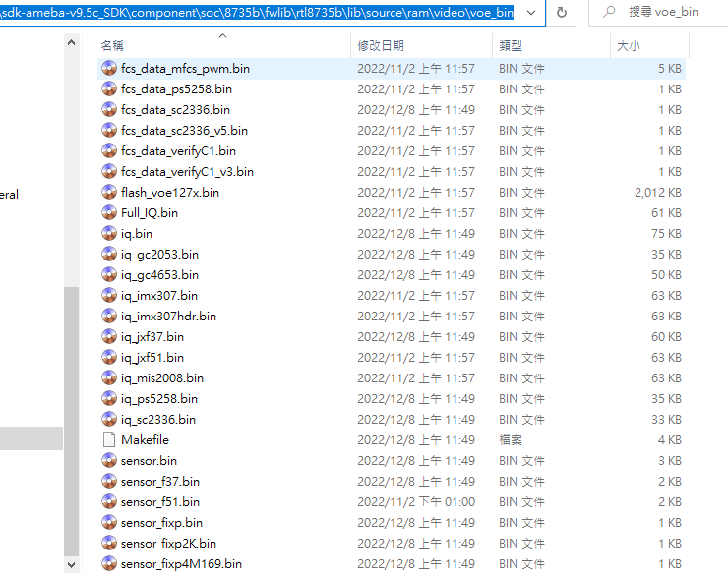Select the iq_sc2336.bin file name
Screen dimensions: 728x578
pos(158,420)
